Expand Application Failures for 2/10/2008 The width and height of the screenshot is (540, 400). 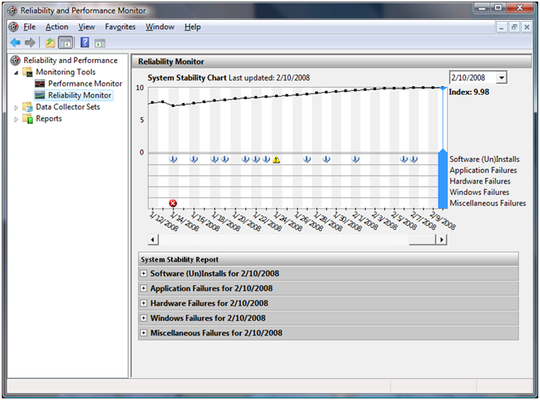coord(144,288)
